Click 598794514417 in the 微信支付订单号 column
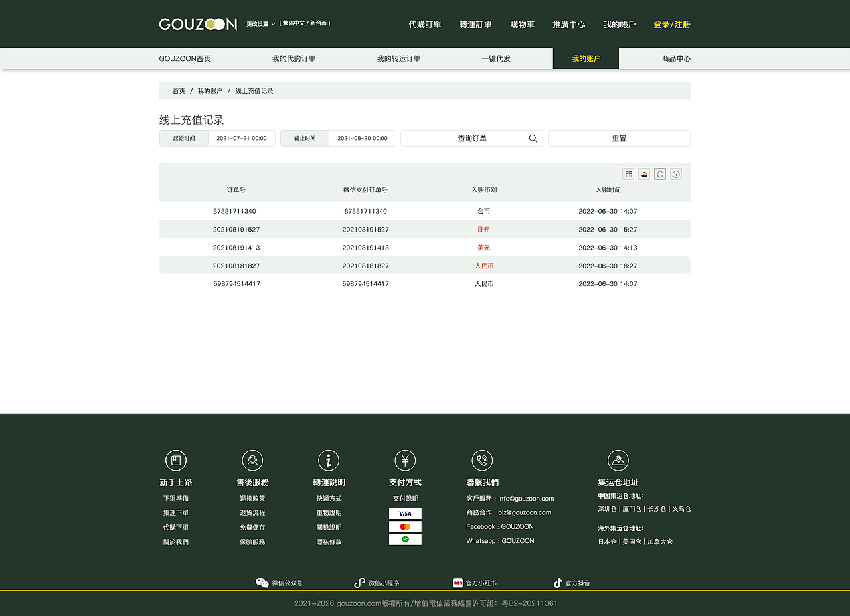The height and width of the screenshot is (616, 850). 365,283
